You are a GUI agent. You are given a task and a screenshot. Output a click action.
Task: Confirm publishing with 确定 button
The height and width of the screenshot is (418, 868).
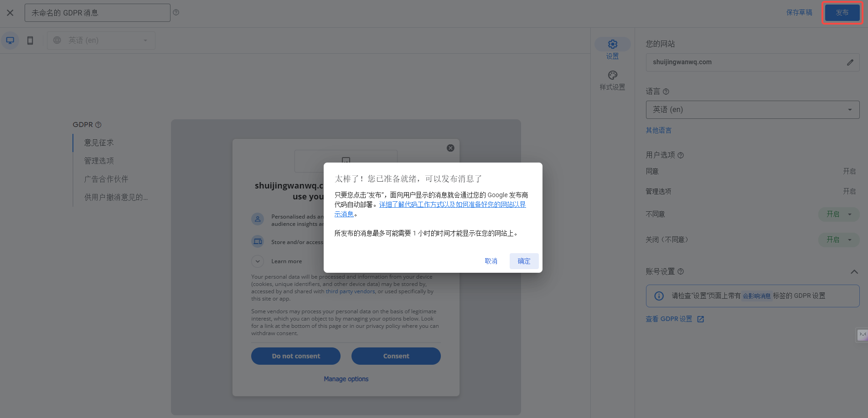coord(524,261)
